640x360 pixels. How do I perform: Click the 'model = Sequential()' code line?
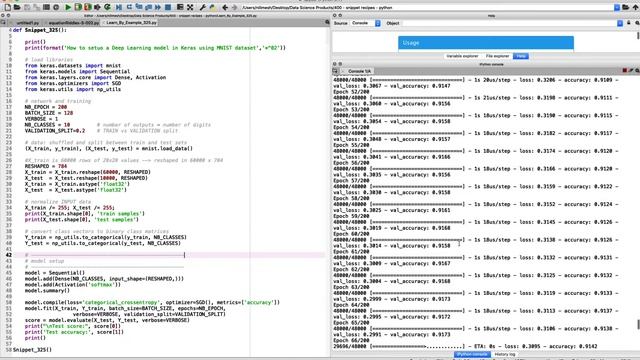tap(55, 273)
